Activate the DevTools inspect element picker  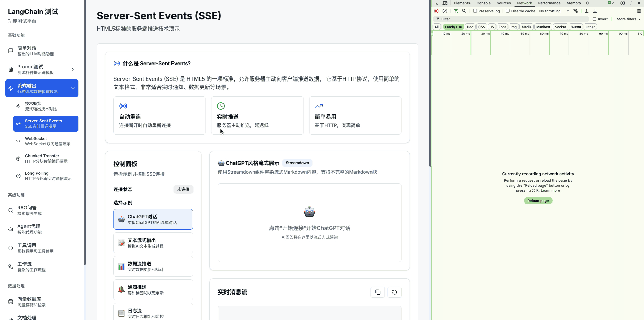pyautogui.click(x=436, y=3)
